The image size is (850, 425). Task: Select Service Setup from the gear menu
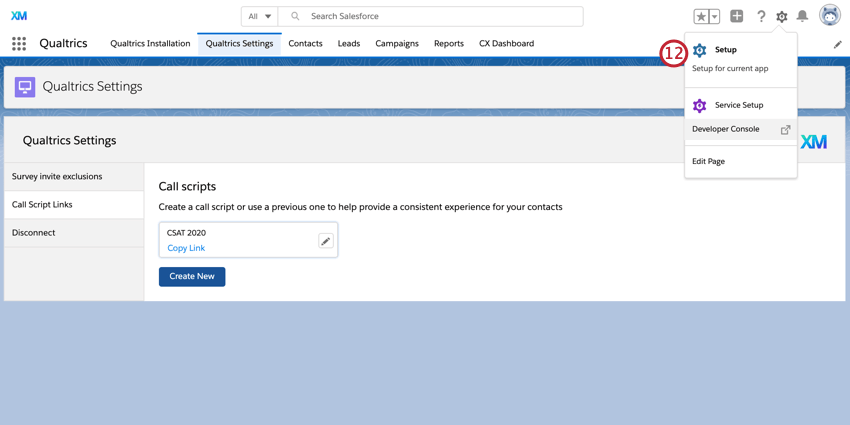coord(741,105)
